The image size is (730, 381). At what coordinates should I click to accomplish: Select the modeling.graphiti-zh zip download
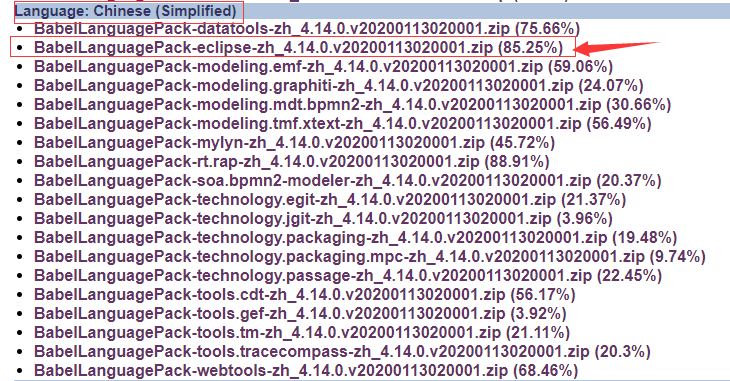(x=304, y=86)
